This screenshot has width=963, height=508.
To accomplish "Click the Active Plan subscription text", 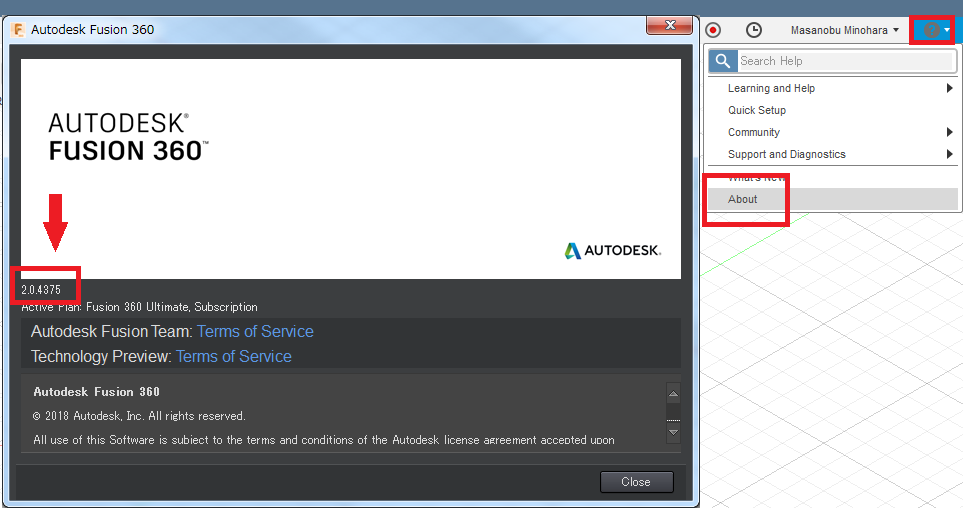I will 139,307.
